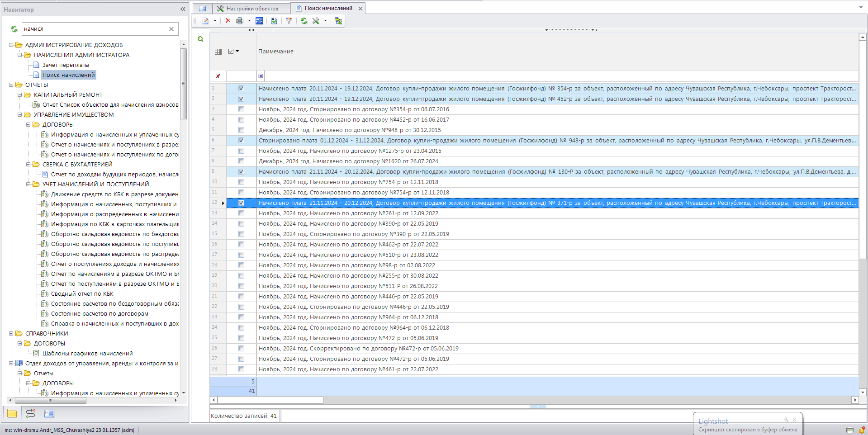868x435 pixels.
Task: Check the checkbox in row 20
Action: (241, 286)
